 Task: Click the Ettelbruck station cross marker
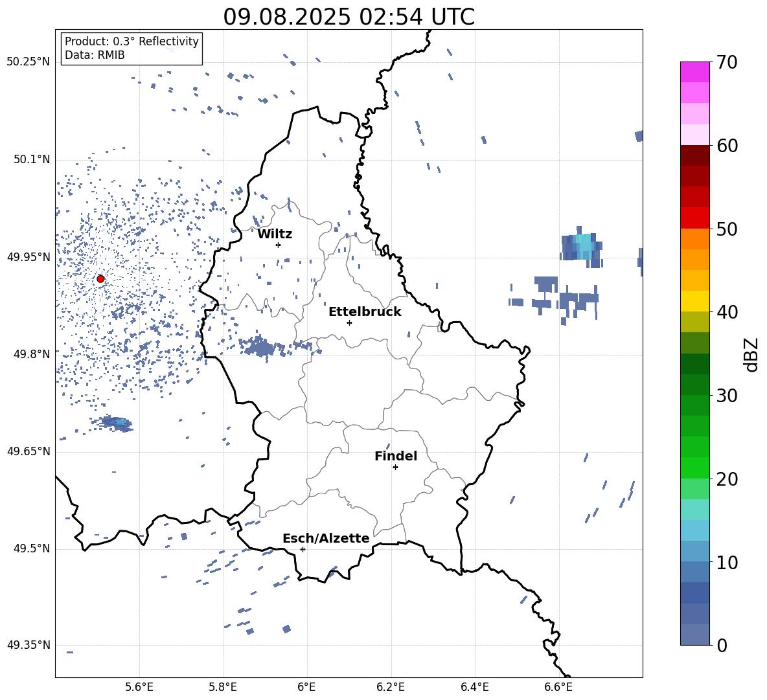(349, 322)
